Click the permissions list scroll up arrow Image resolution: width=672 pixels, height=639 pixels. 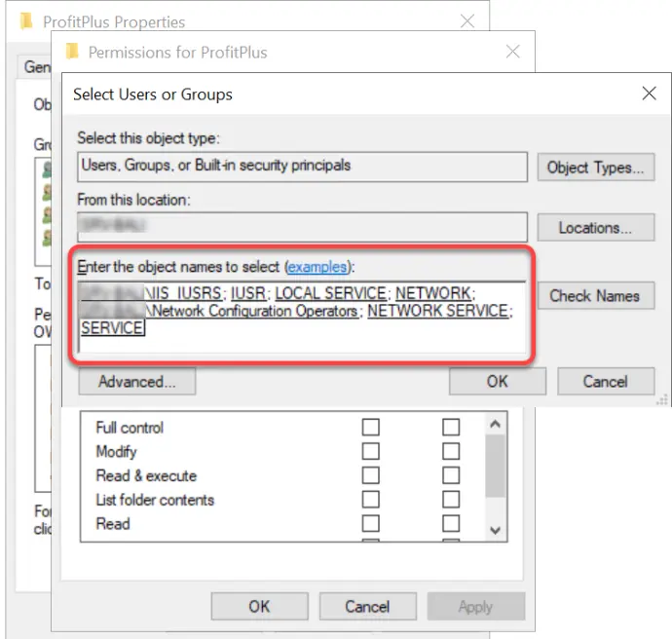tap(495, 425)
